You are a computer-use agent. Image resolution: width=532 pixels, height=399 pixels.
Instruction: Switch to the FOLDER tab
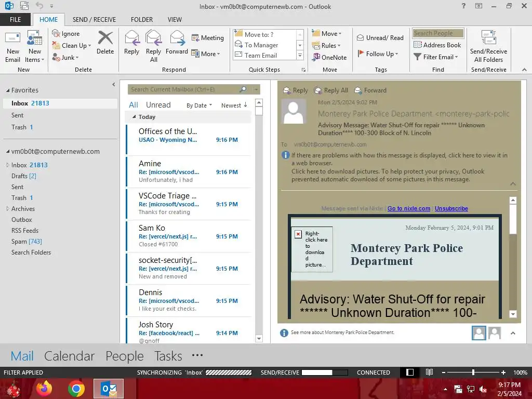[142, 19]
